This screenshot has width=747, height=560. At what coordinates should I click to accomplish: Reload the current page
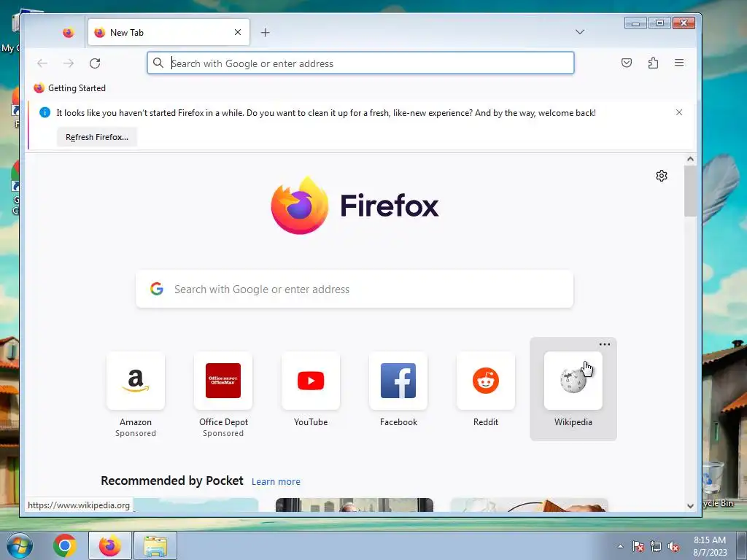coord(95,63)
